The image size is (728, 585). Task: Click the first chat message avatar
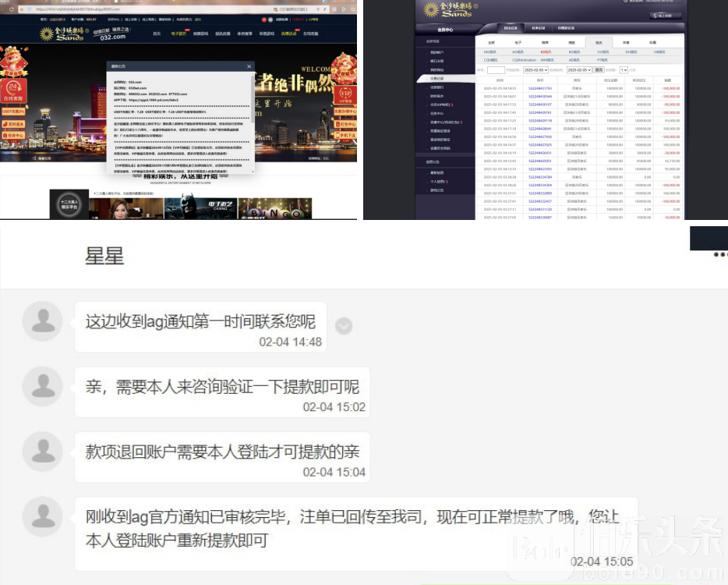pos(42,321)
